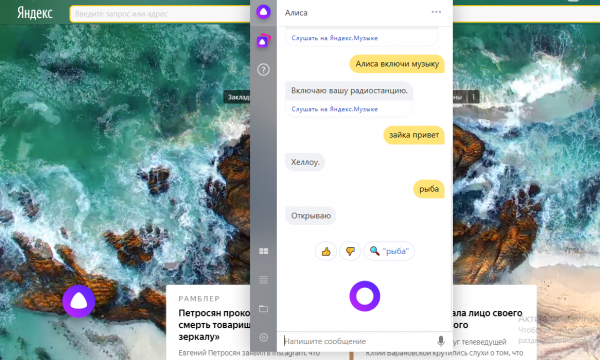Open the help question mark icon
This screenshot has width=600, height=360.
(x=263, y=70)
